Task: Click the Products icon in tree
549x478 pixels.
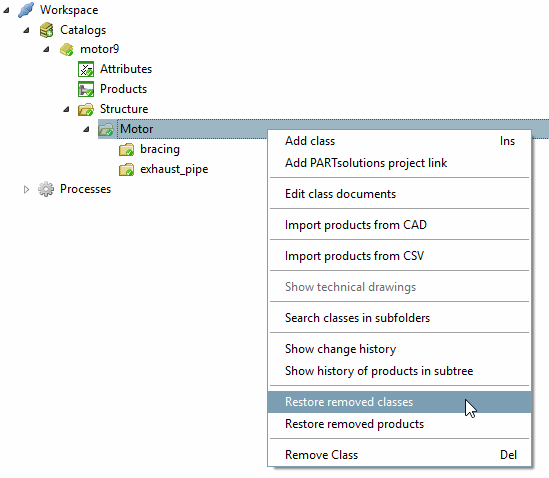Action: click(x=86, y=89)
